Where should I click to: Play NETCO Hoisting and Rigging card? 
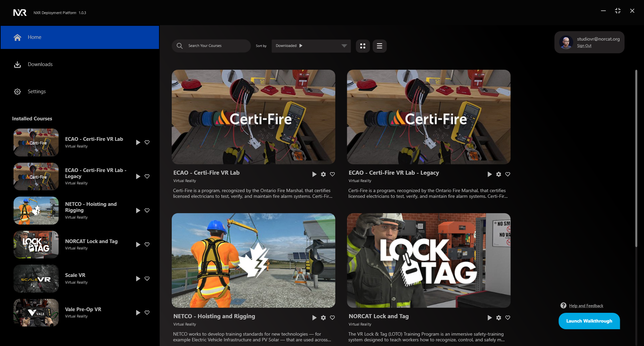point(314,318)
